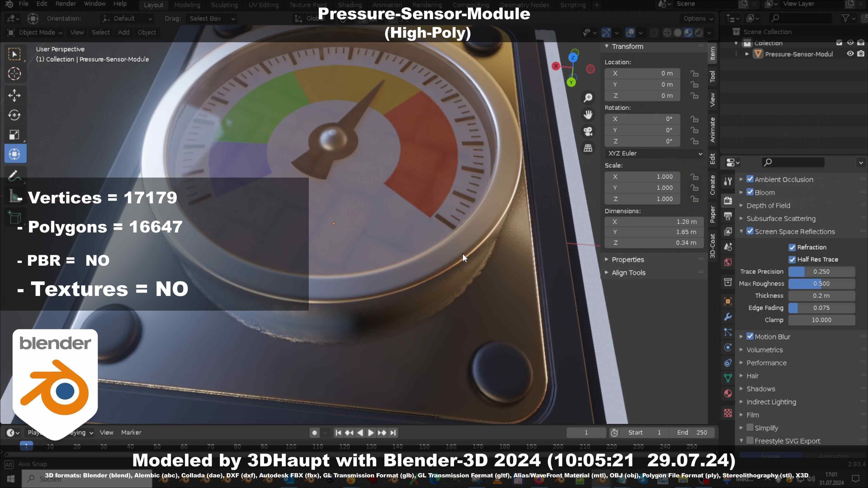Click the properties editor search field
The image size is (868, 488).
793,163
